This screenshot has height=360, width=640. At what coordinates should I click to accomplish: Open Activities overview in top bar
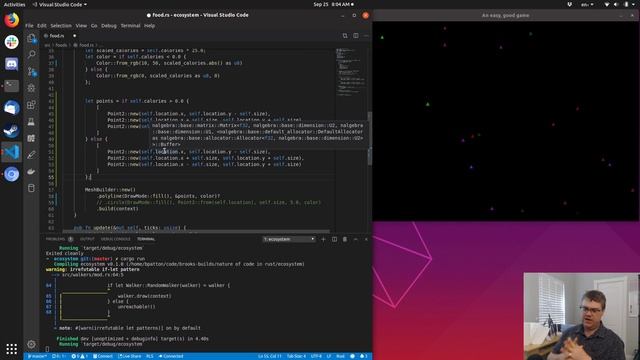coord(14,4)
